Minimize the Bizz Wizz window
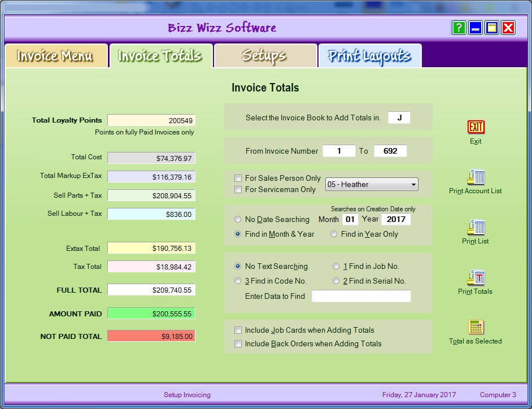 476,28
